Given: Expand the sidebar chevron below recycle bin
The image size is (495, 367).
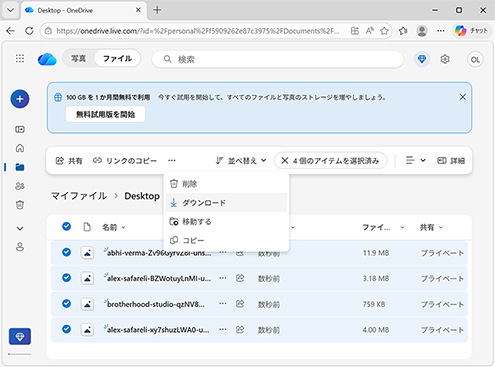Looking at the screenshot, I should tap(20, 228).
